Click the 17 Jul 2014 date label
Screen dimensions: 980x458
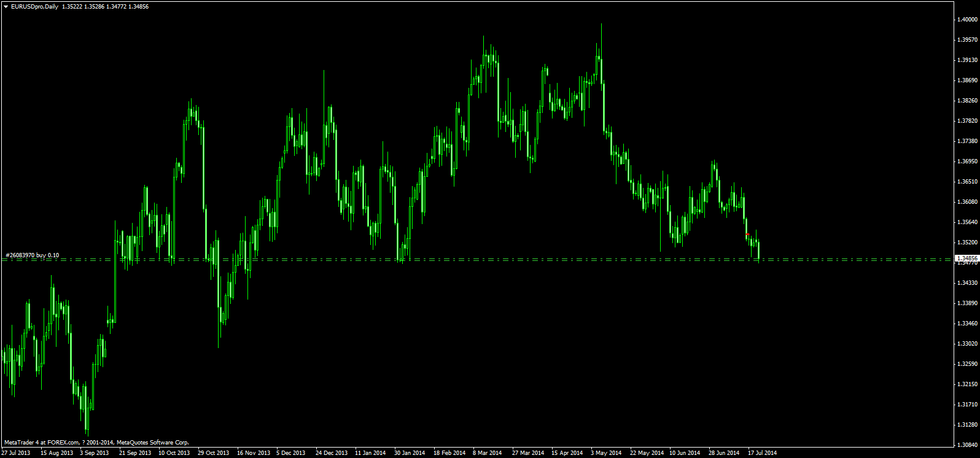[763, 453]
